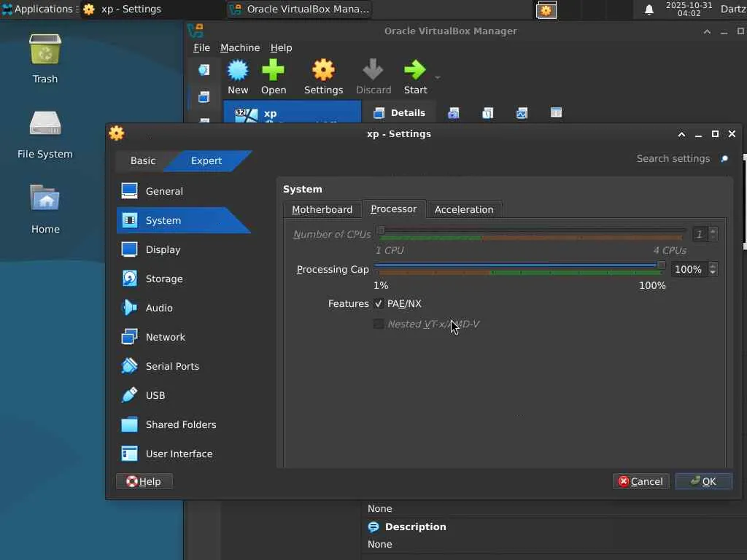Click the Number of CPUs slider handle

381,230
